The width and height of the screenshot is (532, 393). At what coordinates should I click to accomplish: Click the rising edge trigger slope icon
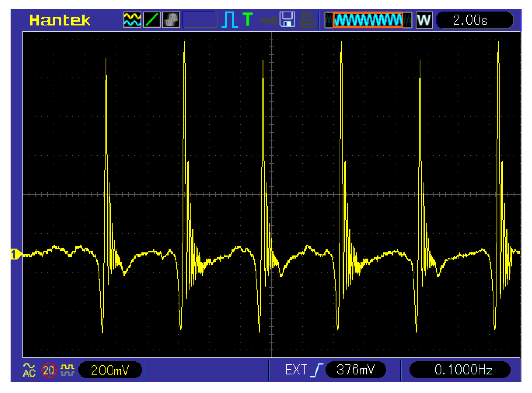[x=317, y=370]
